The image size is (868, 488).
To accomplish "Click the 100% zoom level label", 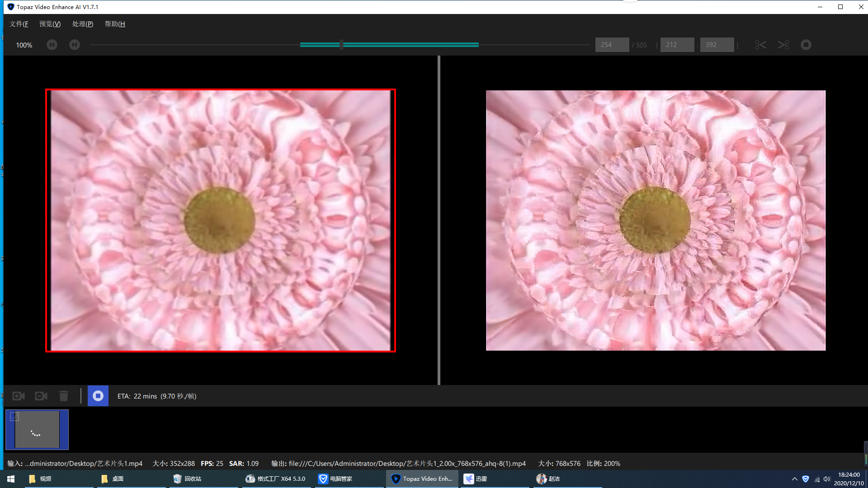I will pos(24,45).
